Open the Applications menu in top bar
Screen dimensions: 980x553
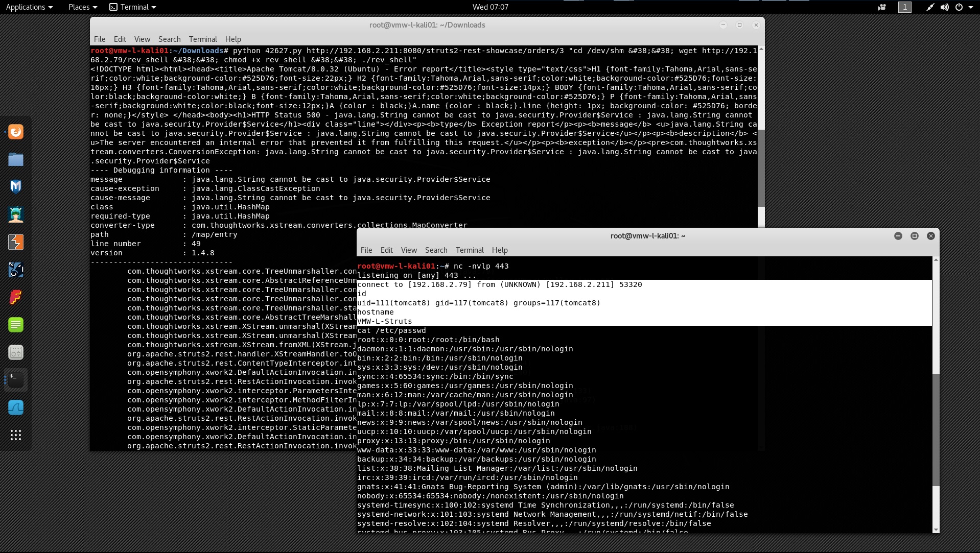[x=29, y=7]
